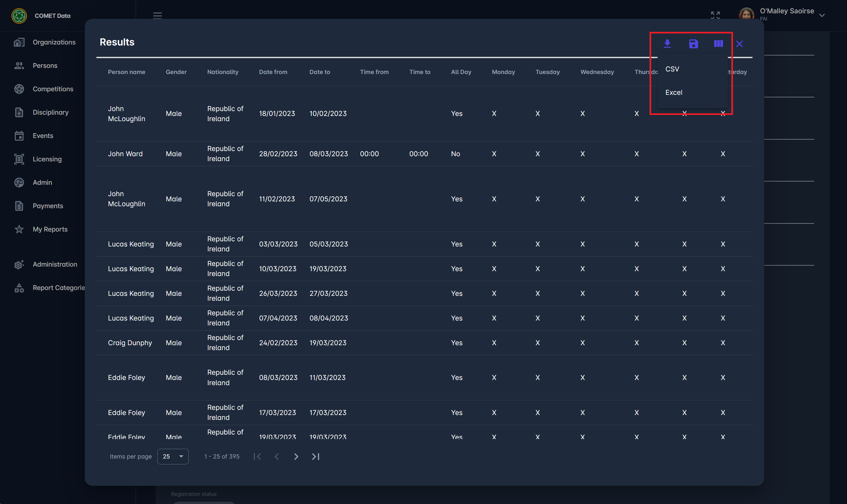Close the Results dialog

pyautogui.click(x=740, y=44)
